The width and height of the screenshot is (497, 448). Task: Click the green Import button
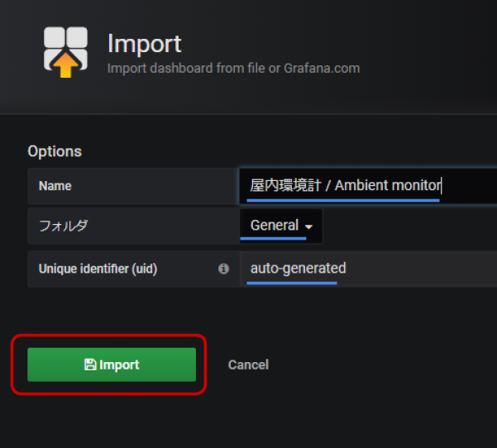pos(112,365)
